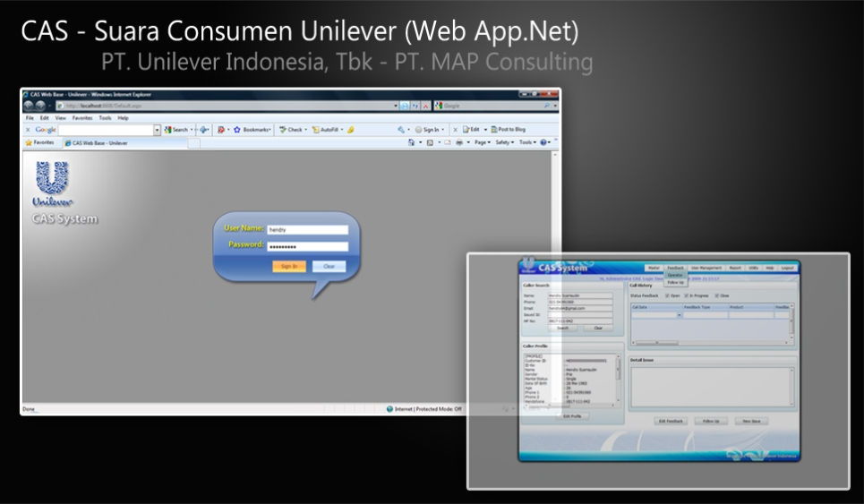Open the Safety dropdown in the command bar
The height and width of the screenshot is (504, 864).
pos(504,142)
